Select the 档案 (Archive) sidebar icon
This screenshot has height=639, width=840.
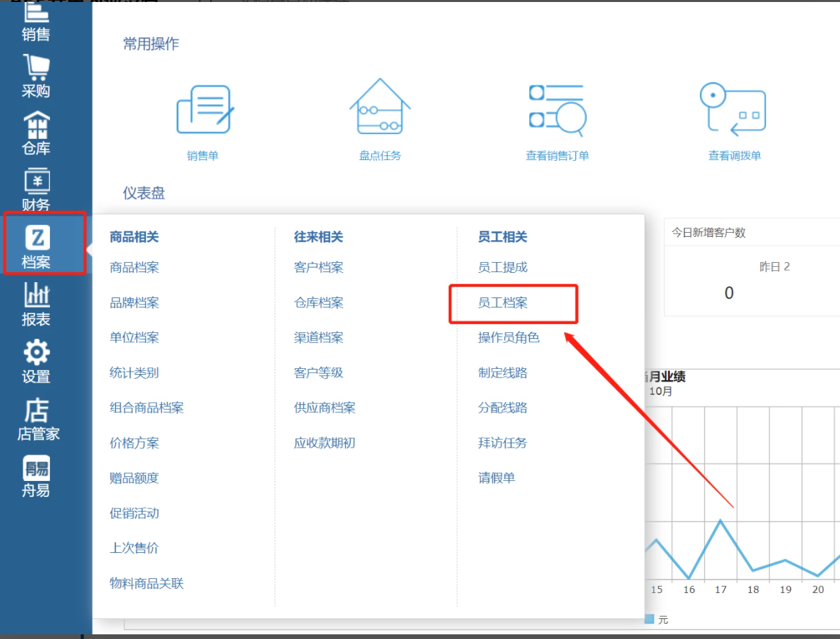coord(37,244)
